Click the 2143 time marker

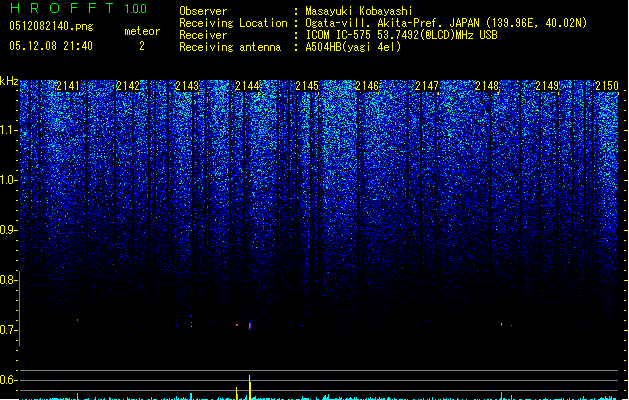pos(187,86)
